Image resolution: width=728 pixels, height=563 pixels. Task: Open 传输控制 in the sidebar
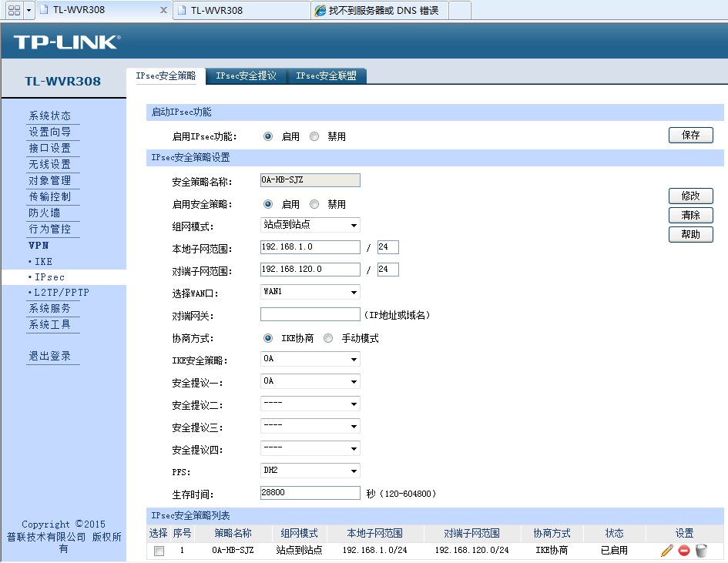pyautogui.click(x=49, y=197)
